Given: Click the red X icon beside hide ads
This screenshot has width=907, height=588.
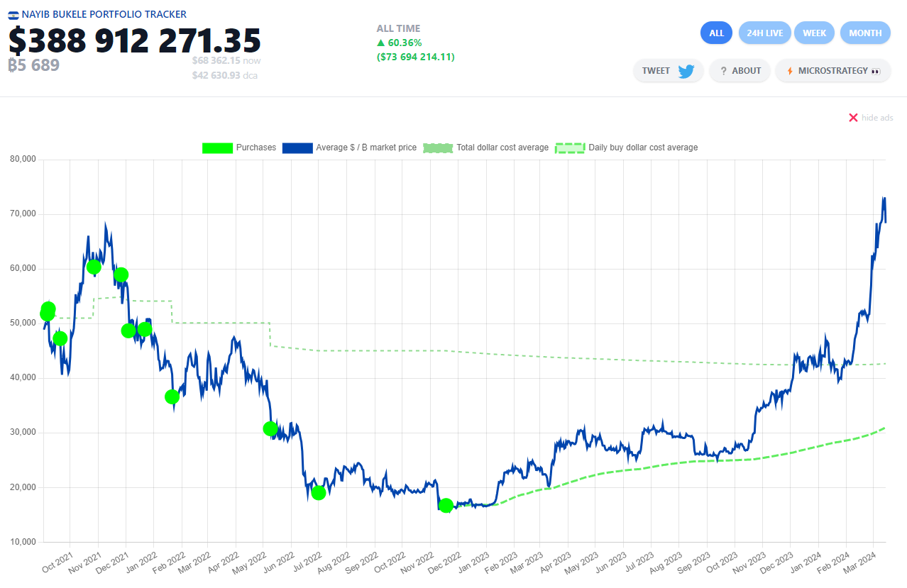Looking at the screenshot, I should [853, 117].
